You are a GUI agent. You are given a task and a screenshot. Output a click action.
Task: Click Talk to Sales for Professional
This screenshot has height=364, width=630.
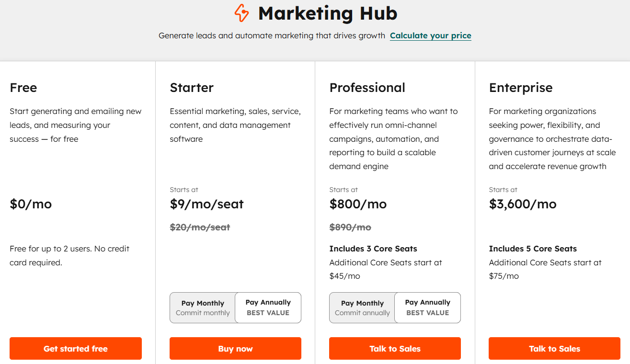395,349
